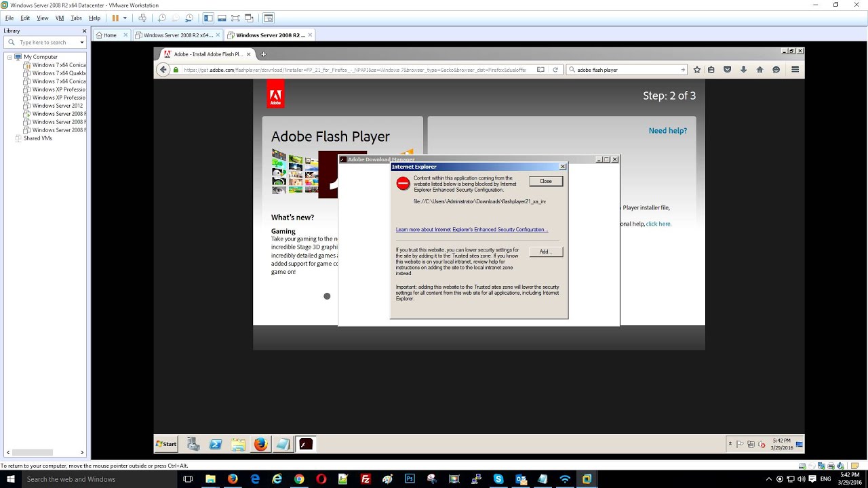Click the guest Start button
868x488 pixels.
coord(166,444)
